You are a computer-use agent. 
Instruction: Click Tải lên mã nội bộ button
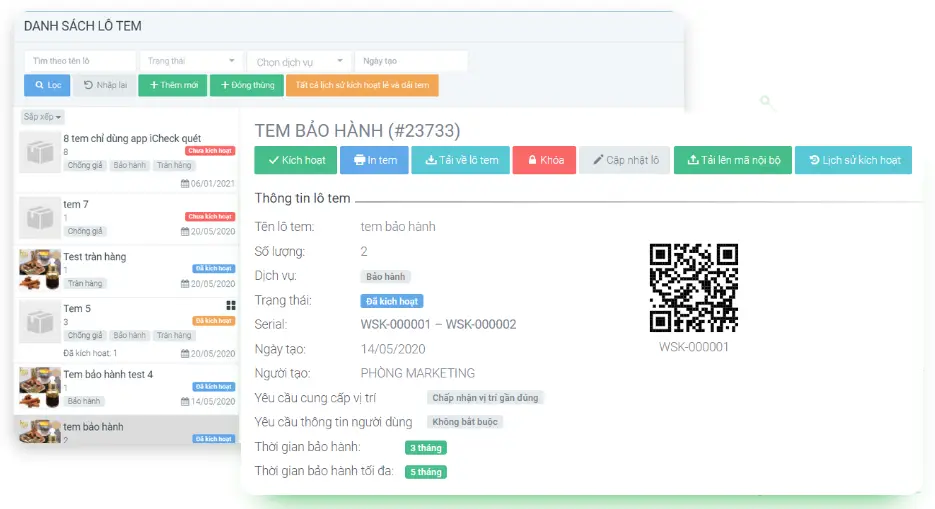pos(733,160)
